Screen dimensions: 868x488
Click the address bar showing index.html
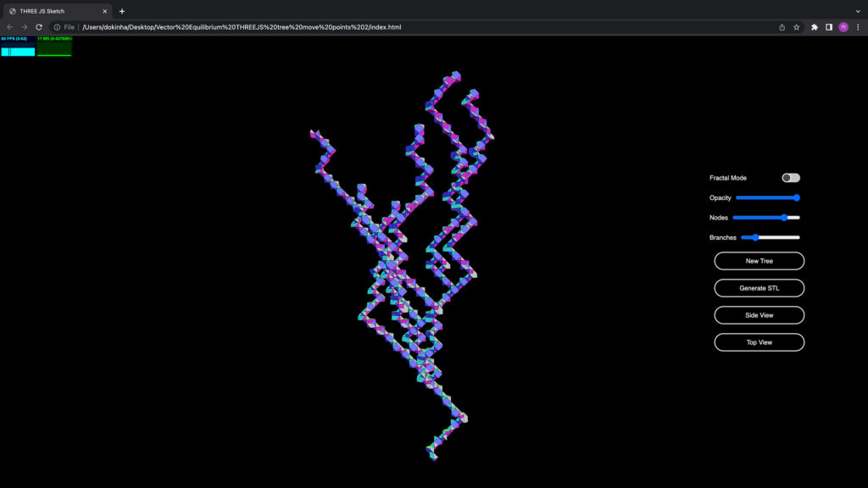[x=254, y=26]
